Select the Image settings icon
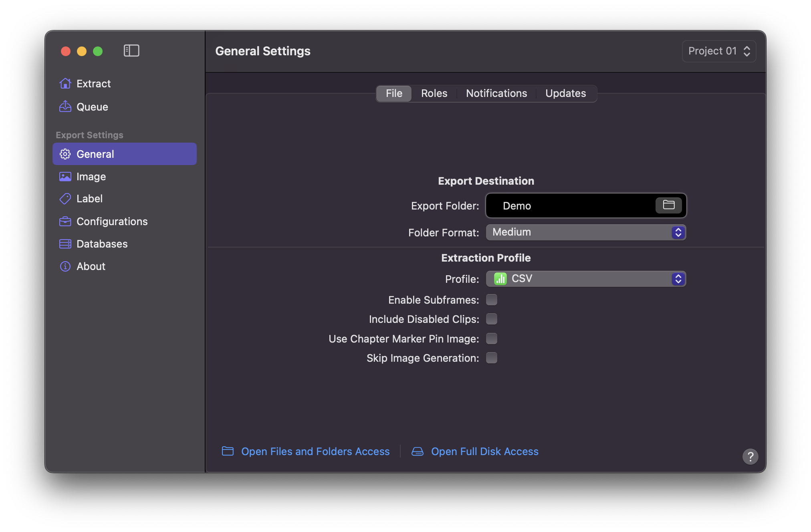This screenshot has width=811, height=532. click(x=65, y=177)
